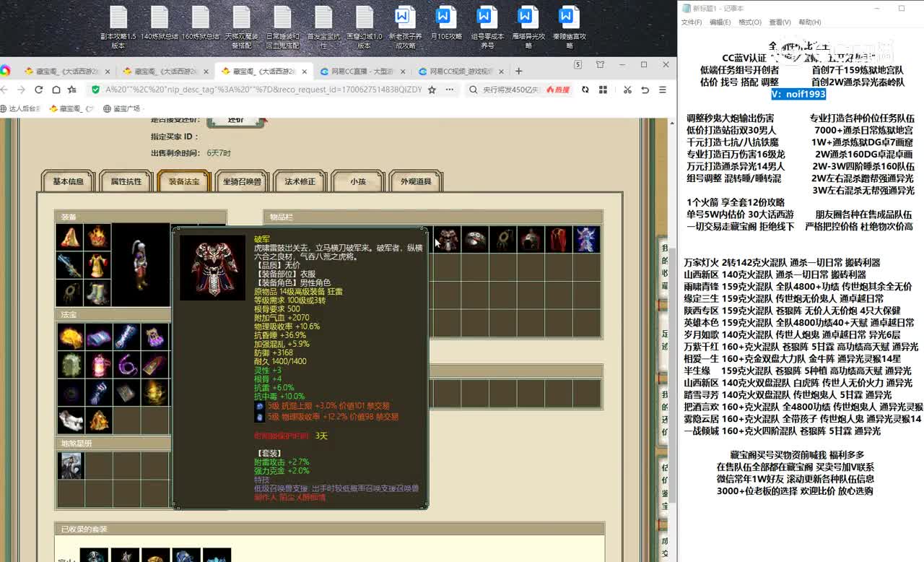Click the browser address bar URL
The height and width of the screenshot is (562, 924).
(x=263, y=90)
